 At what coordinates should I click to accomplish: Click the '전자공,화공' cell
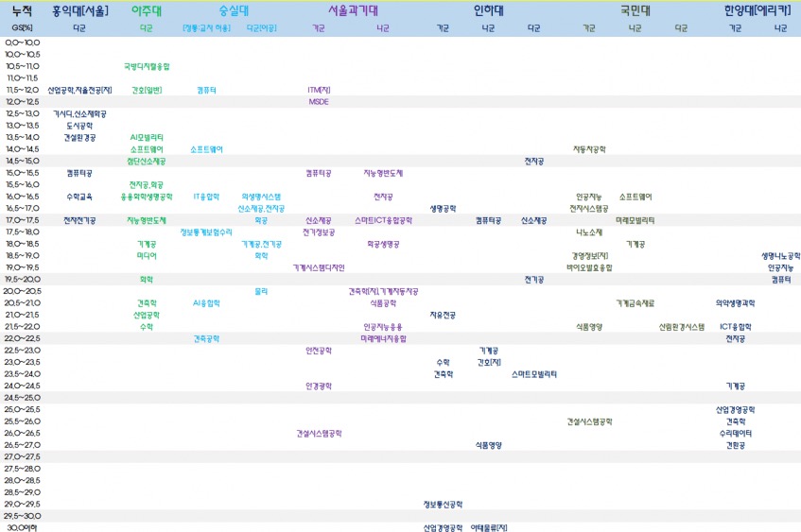[147, 185]
